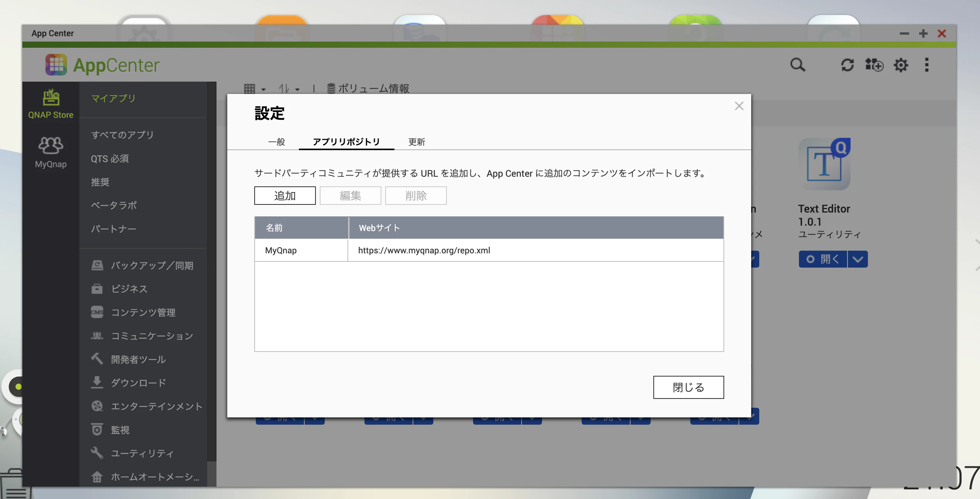980x499 pixels.
Task: Switch to the 更新 tab
Action: click(x=417, y=142)
